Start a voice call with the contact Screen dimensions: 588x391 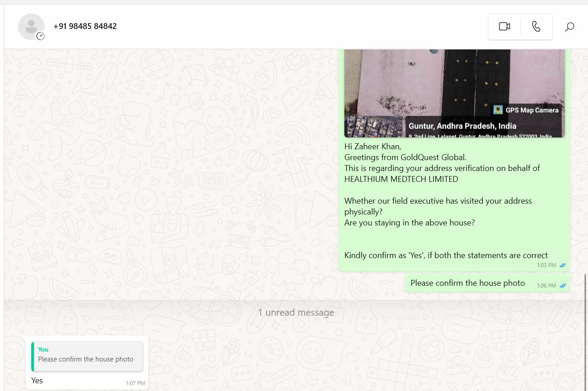[x=536, y=27]
